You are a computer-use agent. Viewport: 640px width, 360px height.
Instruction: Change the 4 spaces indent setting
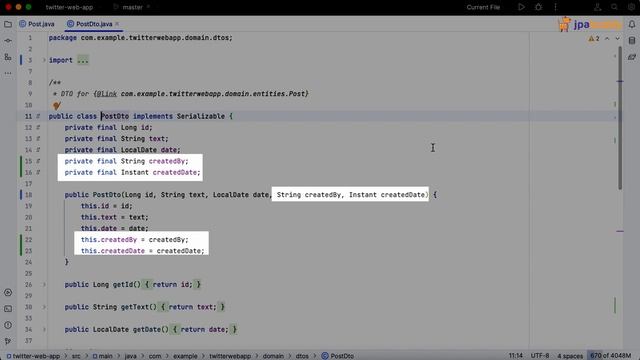click(570, 356)
